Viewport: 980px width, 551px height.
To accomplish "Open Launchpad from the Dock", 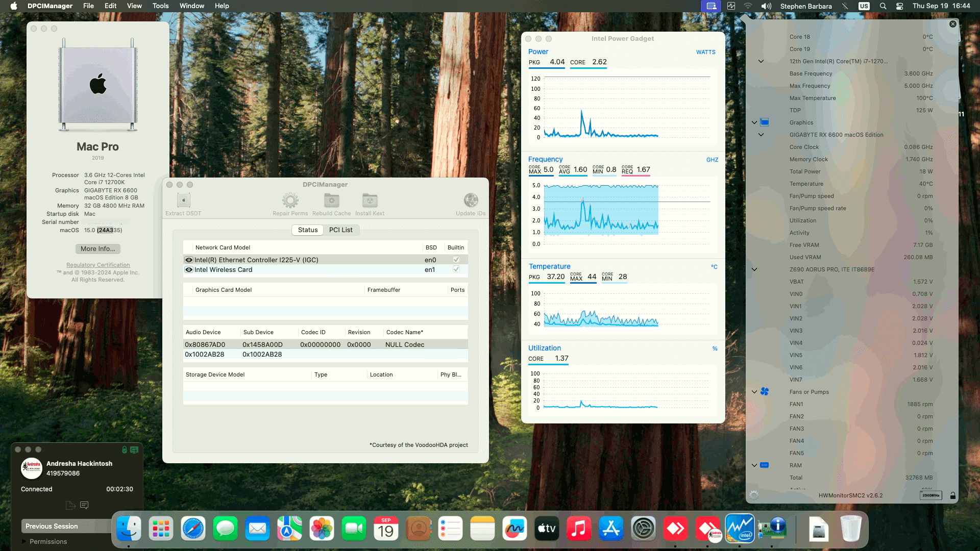I will pyautogui.click(x=161, y=529).
